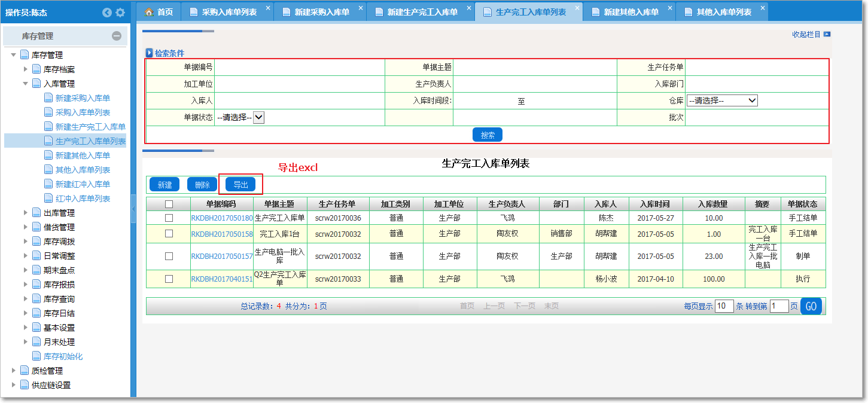Collapse 库存管理 panel with minus icon
This screenshot has width=868, height=403.
(x=117, y=36)
